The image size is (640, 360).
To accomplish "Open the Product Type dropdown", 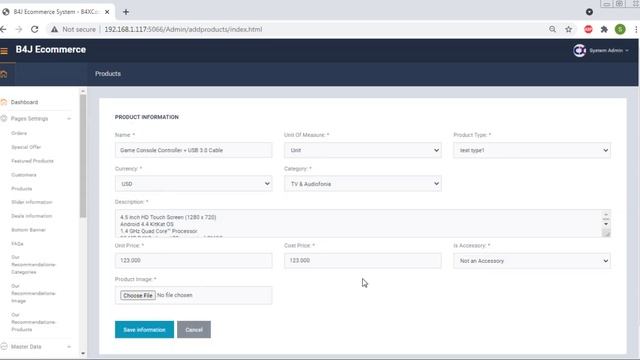I will [532, 150].
